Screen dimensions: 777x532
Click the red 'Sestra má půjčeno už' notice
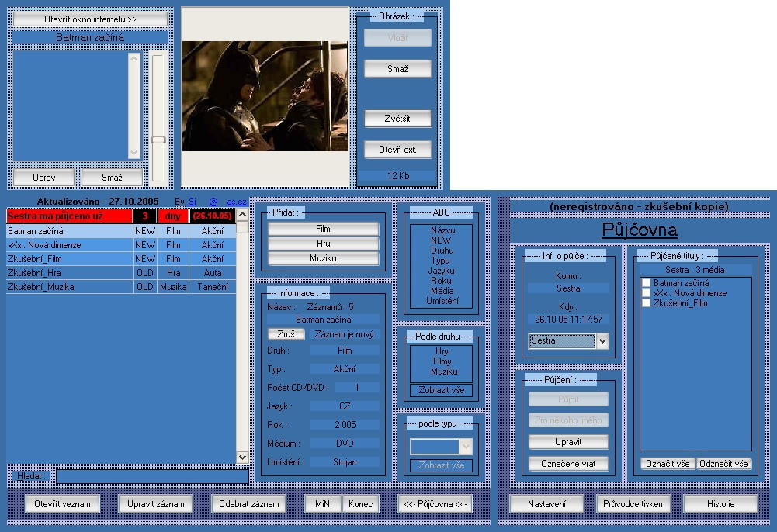click(69, 216)
